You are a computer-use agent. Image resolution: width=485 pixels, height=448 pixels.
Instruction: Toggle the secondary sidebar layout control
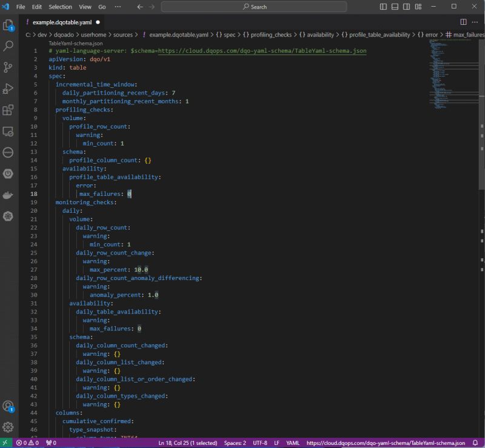point(406,5)
